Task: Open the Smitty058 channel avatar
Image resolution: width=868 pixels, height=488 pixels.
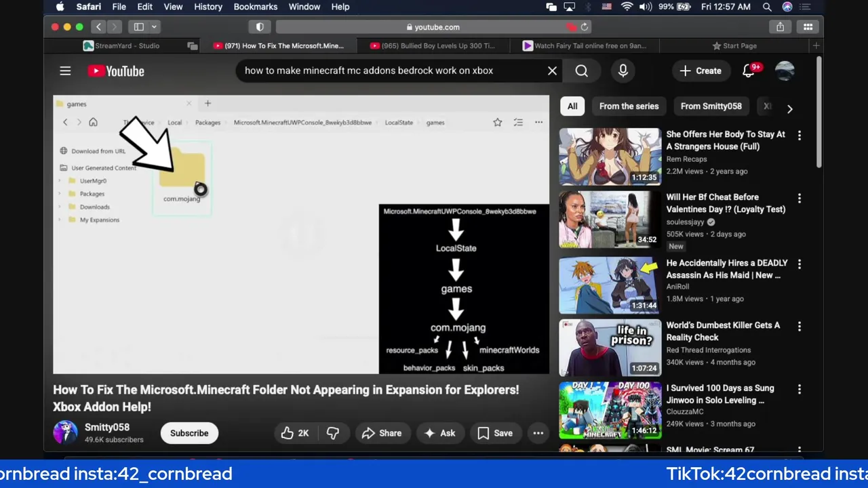Action: (65, 432)
